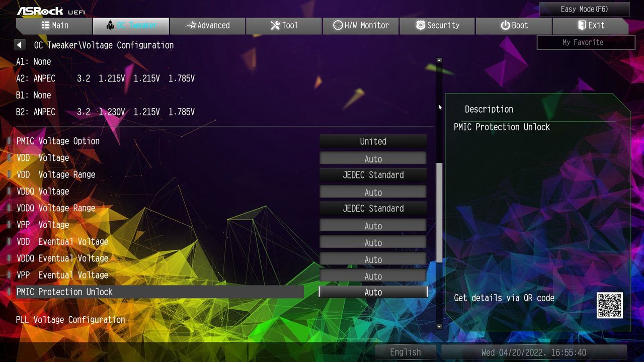Click the A2: ANPEC memory slot row

point(105,78)
